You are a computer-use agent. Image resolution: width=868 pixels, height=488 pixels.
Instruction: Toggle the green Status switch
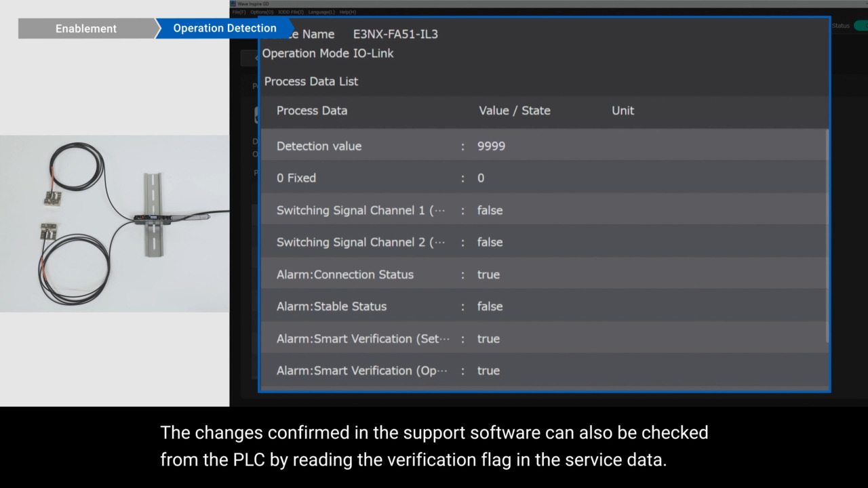tap(860, 26)
